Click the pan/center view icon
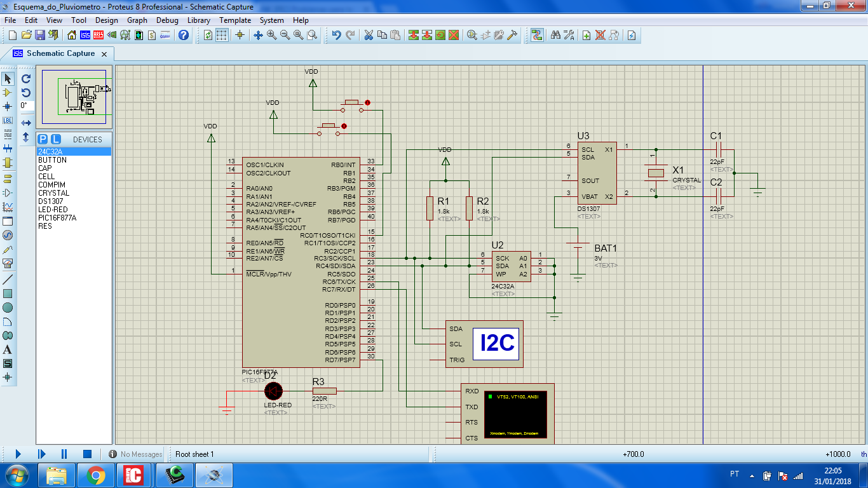This screenshot has height=488, width=868. coord(258,35)
